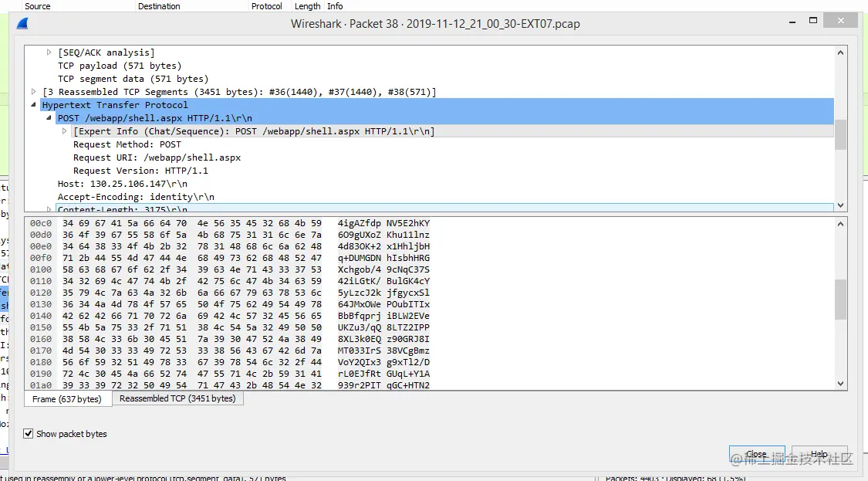Image resolution: width=868 pixels, height=481 pixels.
Task: Collapse the POST /webapp/shell.aspx request line
Action: pos(48,117)
